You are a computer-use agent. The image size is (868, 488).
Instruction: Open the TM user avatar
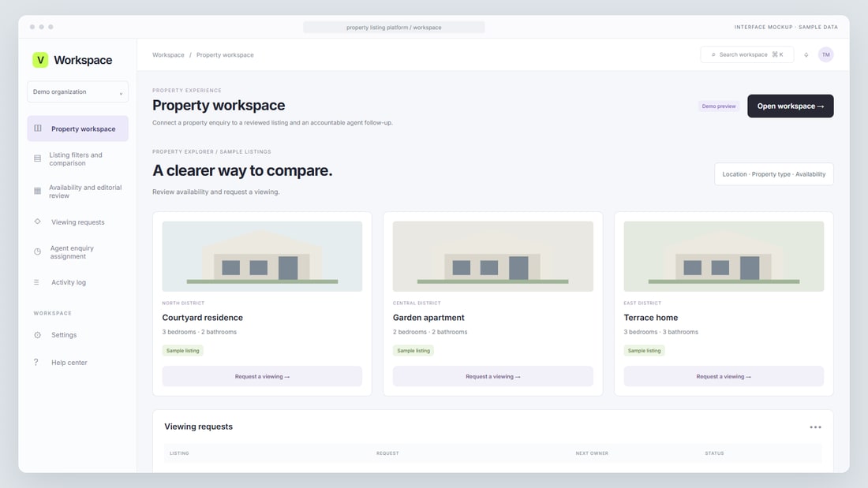point(825,54)
